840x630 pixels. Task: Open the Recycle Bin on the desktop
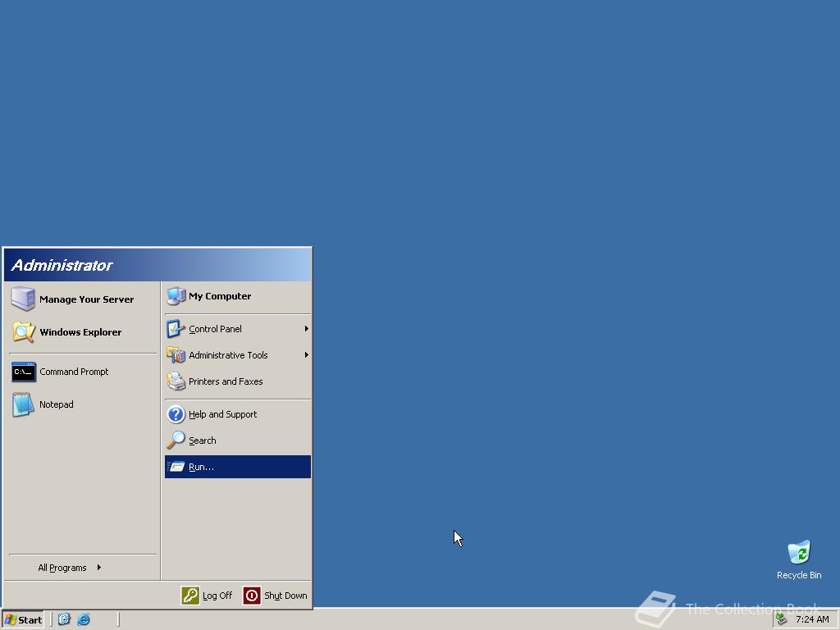point(799,559)
